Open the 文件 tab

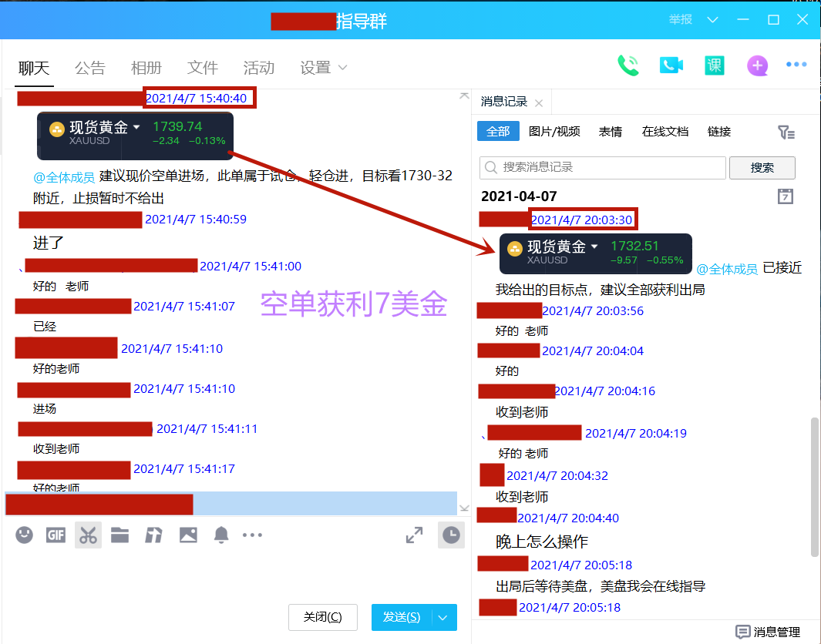[203, 68]
